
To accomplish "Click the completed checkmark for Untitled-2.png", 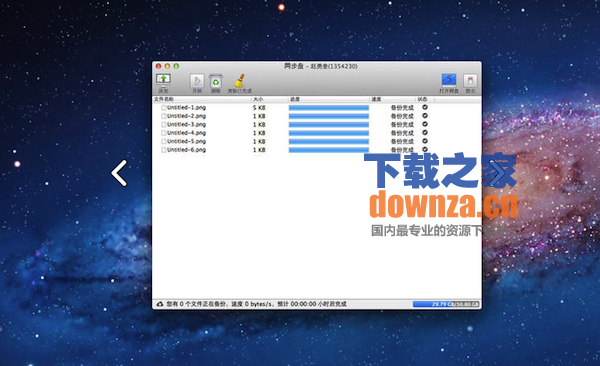I will tap(425, 116).
